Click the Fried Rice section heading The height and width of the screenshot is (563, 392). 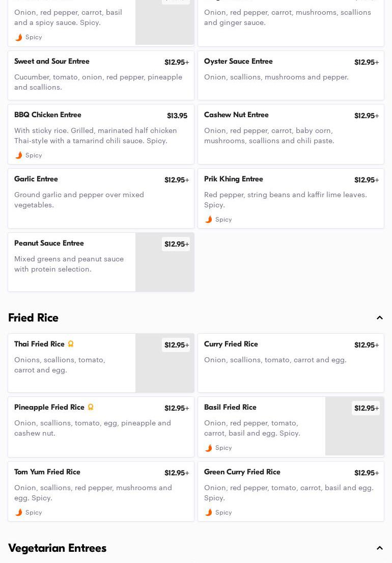[34, 318]
